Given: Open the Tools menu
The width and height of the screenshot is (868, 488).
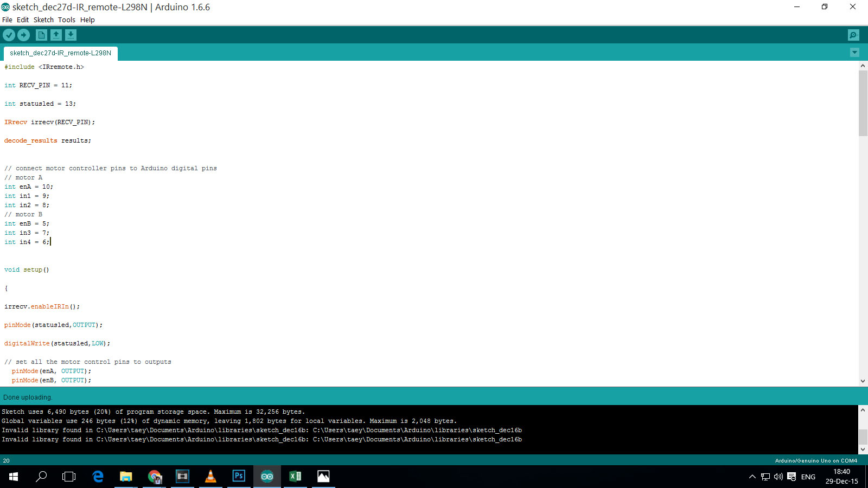Looking at the screenshot, I should (x=67, y=20).
